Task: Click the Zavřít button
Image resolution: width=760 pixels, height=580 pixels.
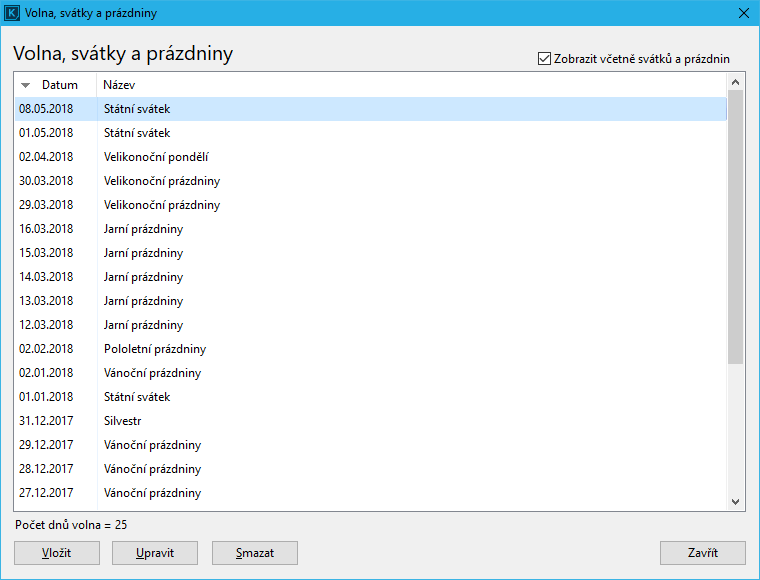Action: coord(702,553)
